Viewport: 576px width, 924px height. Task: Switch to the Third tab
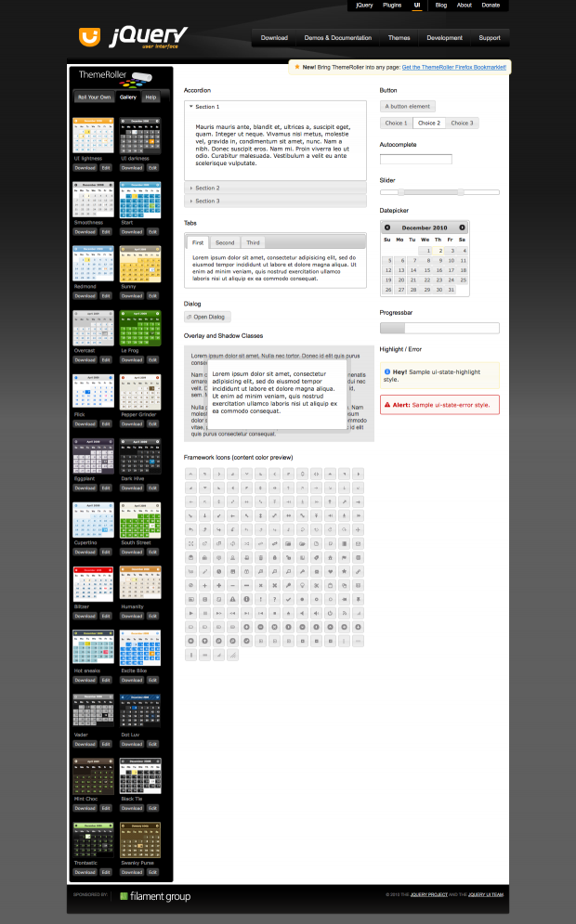pos(253,242)
